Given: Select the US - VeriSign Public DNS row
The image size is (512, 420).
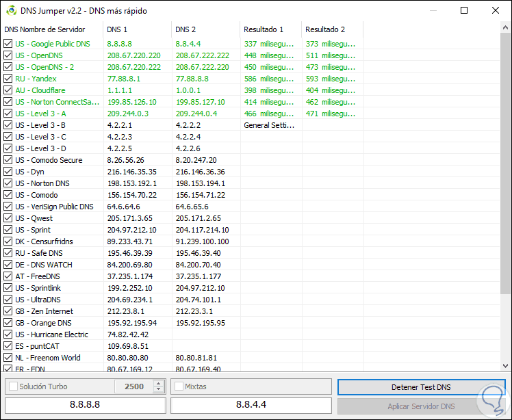Looking at the screenshot, I should point(54,207).
